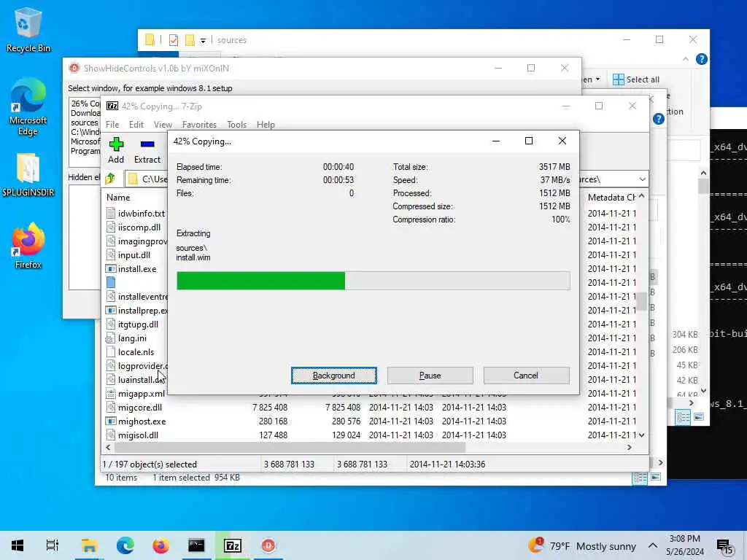The image size is (747, 560).
Task: Select the locale.nls file
Action: (136, 352)
